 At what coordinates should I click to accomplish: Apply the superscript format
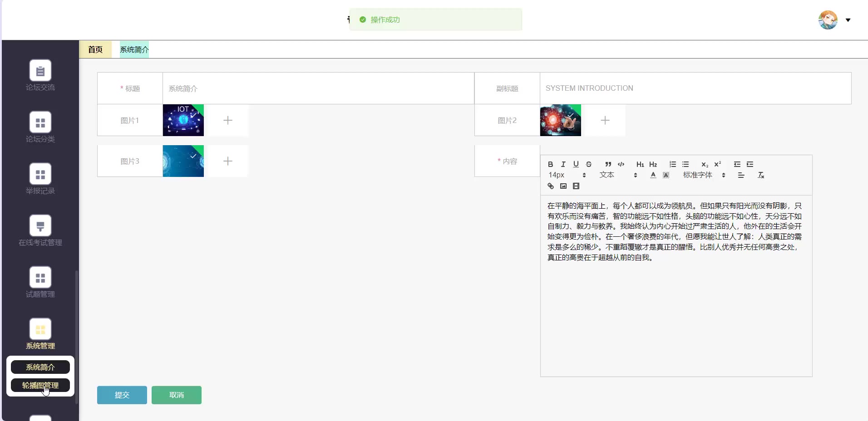pos(717,164)
